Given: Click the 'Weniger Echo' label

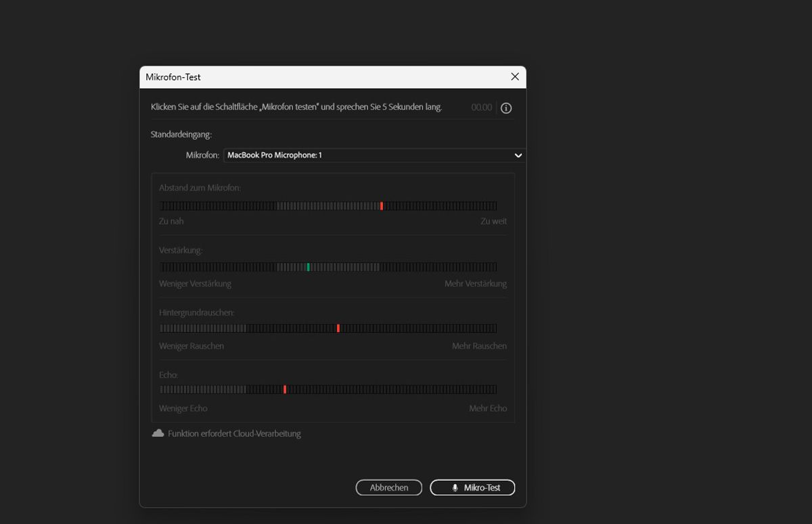Looking at the screenshot, I should pyautogui.click(x=183, y=408).
